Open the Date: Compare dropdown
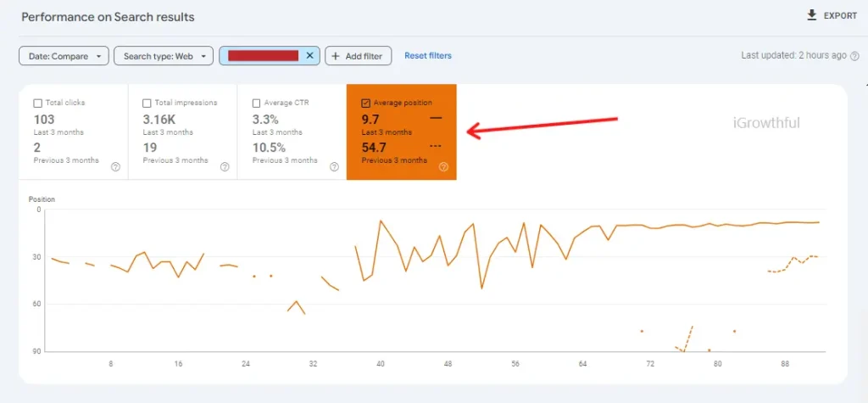868x403 pixels. [x=64, y=56]
